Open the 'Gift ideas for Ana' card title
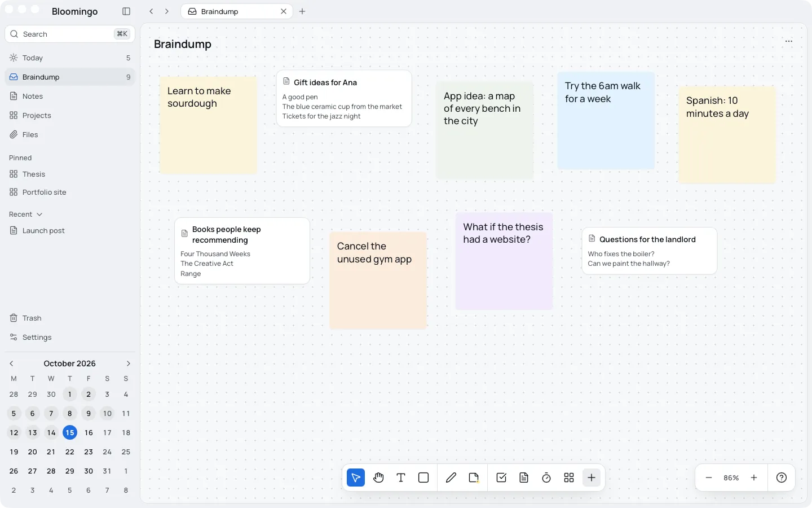This screenshot has width=812, height=508. pos(325,82)
